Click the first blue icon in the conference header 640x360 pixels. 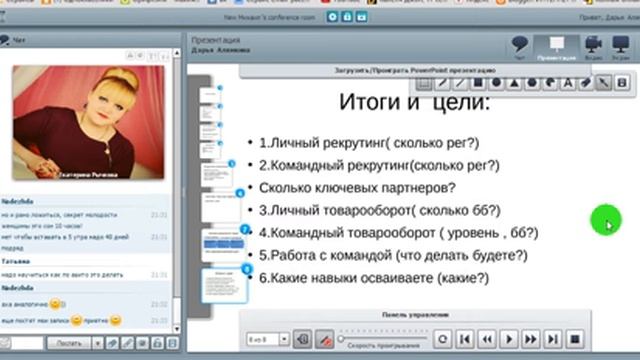click(332, 17)
